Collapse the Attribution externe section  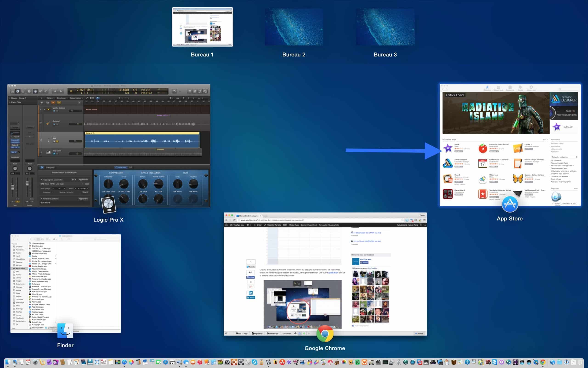tap(41, 198)
